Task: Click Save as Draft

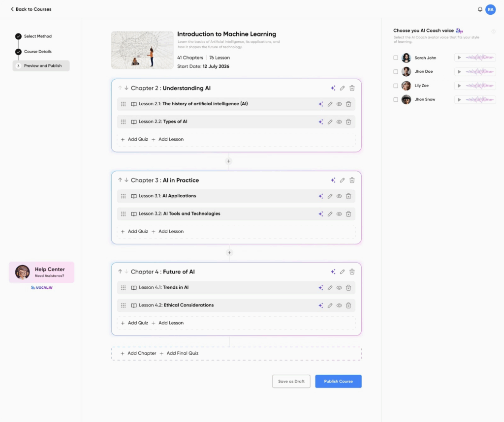Action: (291, 381)
